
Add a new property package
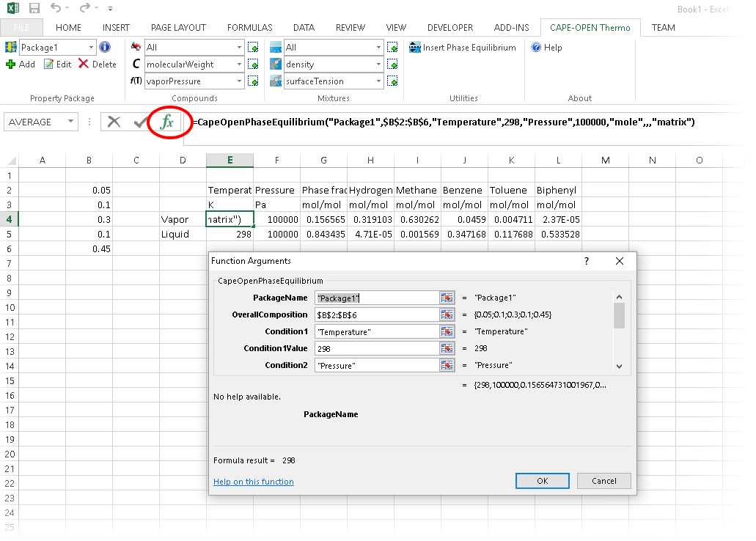pyautogui.click(x=21, y=64)
